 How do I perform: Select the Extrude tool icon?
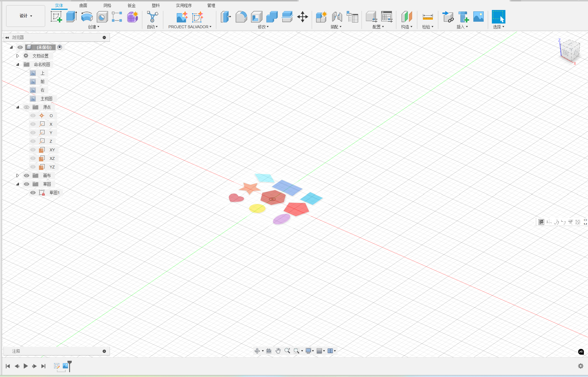(71, 17)
